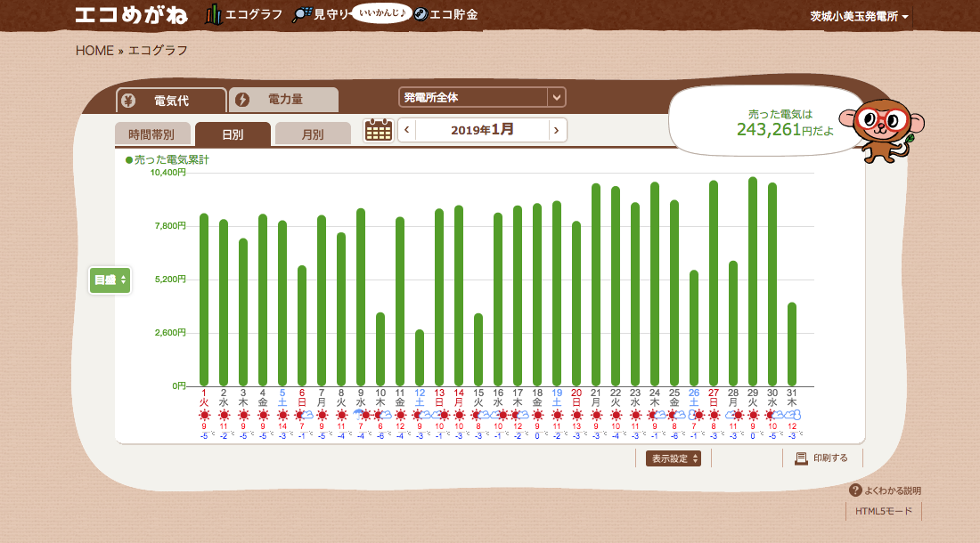
Task: Click the green bar for day 29
Action: [753, 281]
